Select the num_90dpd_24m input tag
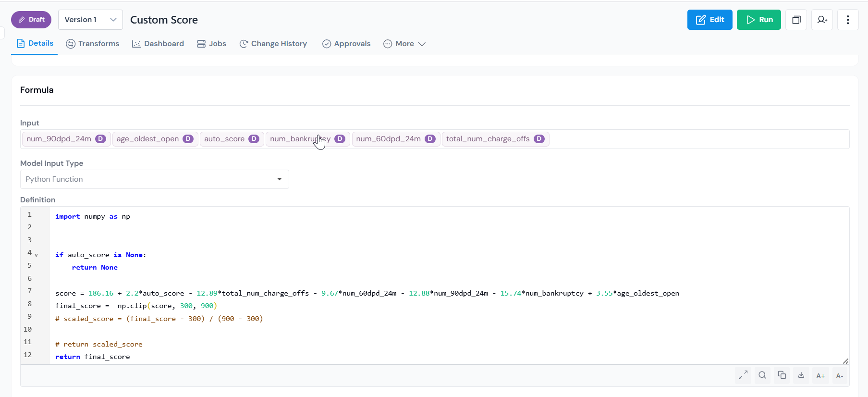Screen dimensions: 868x397 pos(66,139)
